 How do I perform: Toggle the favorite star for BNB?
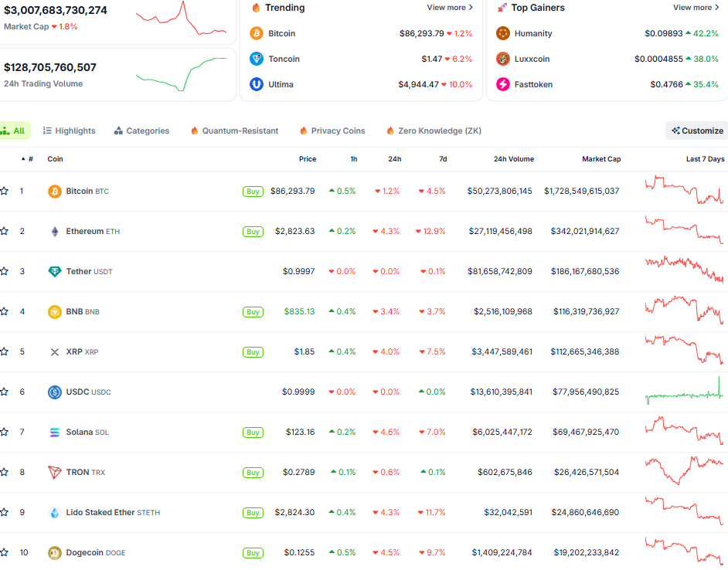click(x=5, y=312)
